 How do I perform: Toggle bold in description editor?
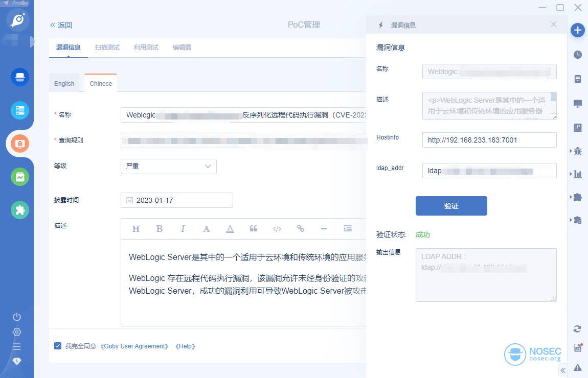[160, 229]
